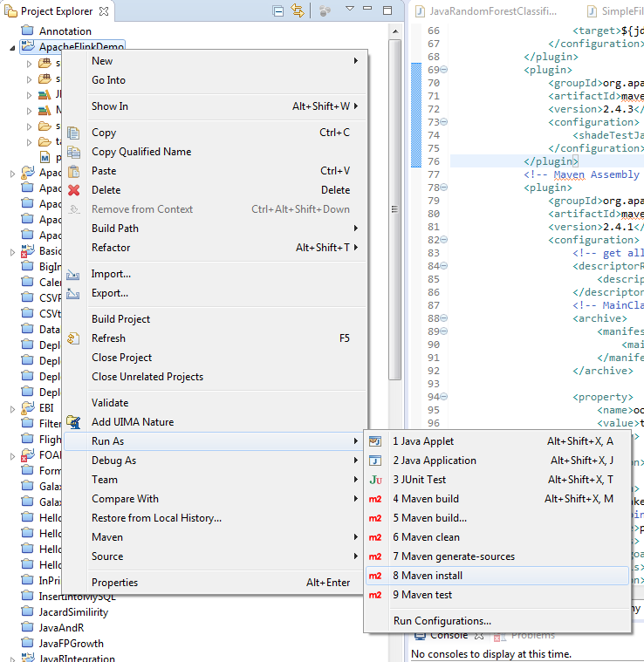Screen dimensions: 644x662
Task: Click the Add UIMA Nature icon
Action: coord(74,422)
